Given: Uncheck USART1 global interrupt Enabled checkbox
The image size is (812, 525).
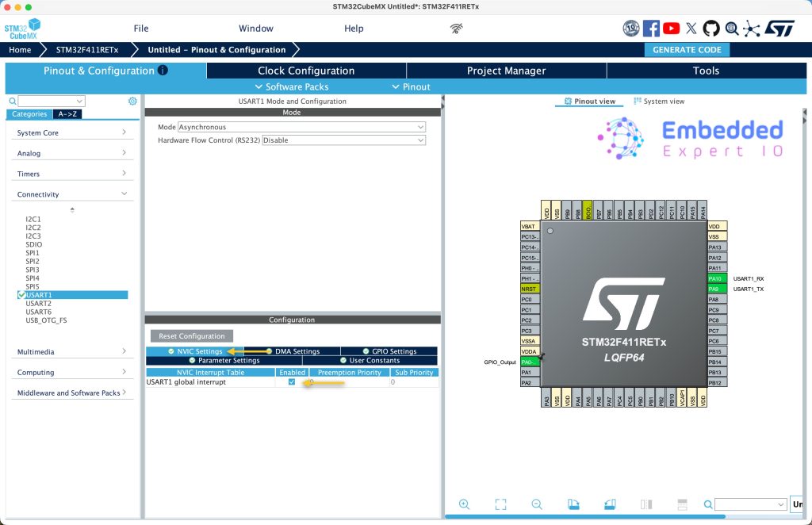Looking at the screenshot, I should pyautogui.click(x=292, y=382).
